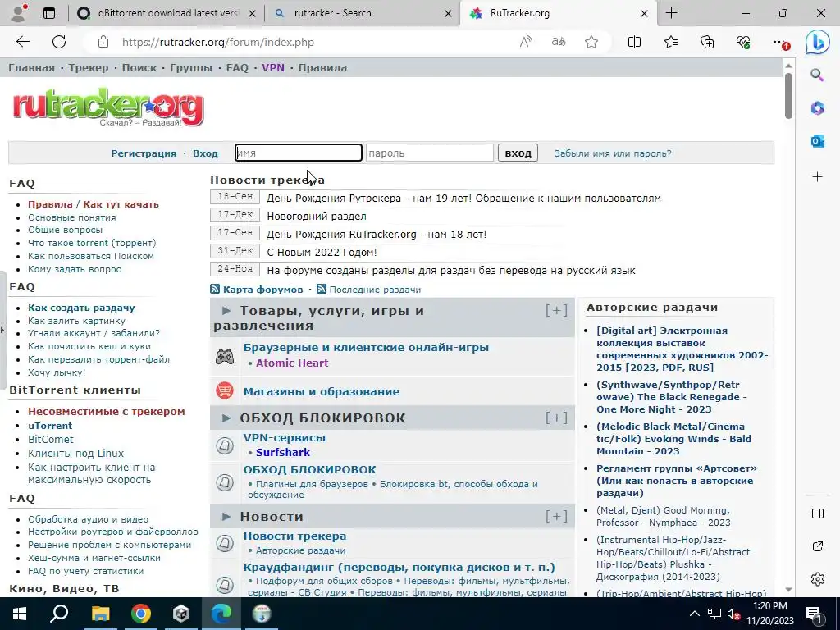Viewport: 840px width, 630px height.
Task: Open File Explorer from taskbar
Action: click(x=100, y=614)
